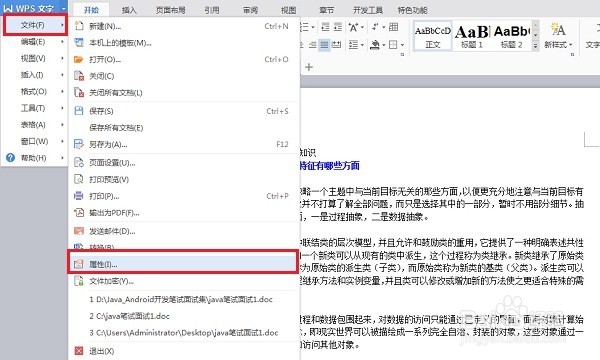Viewport: 600px width, 360px height.
Task: Click the decrease indent icon
Action: pos(325,27)
